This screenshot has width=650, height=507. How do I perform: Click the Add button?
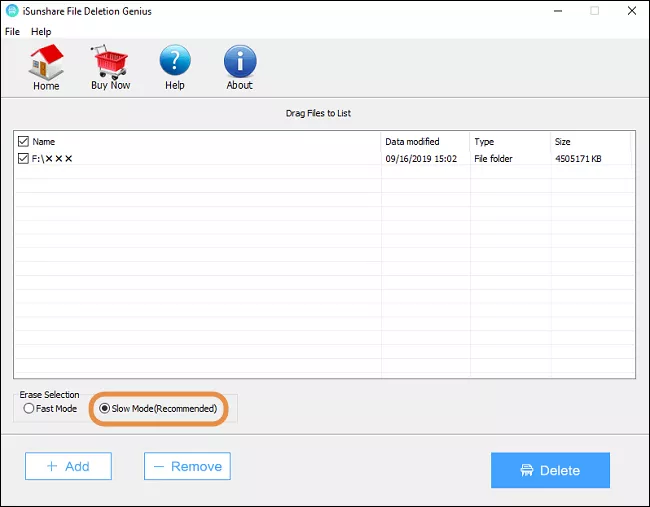click(x=68, y=466)
